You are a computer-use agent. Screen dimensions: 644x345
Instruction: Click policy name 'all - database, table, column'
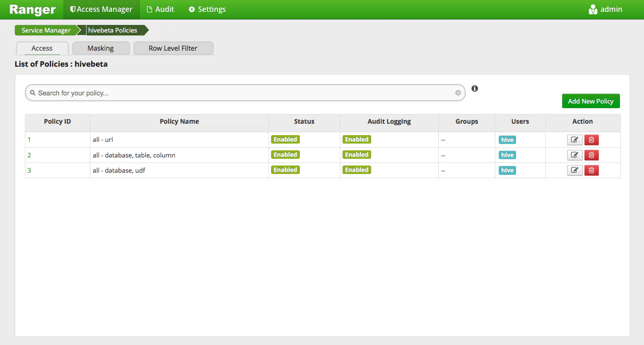(134, 155)
